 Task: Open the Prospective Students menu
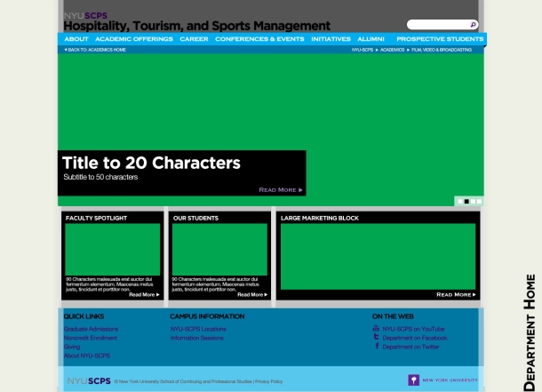coord(440,39)
